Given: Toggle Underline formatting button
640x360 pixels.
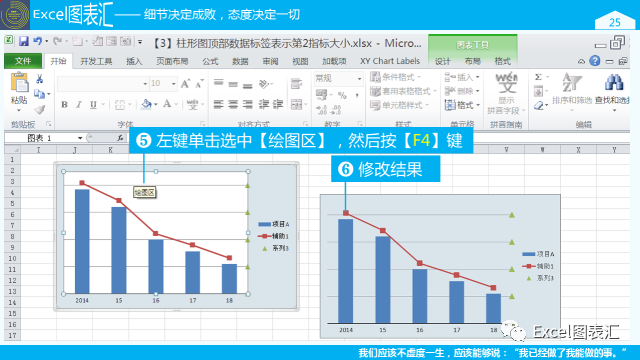Looking at the screenshot, I should pos(93,104).
